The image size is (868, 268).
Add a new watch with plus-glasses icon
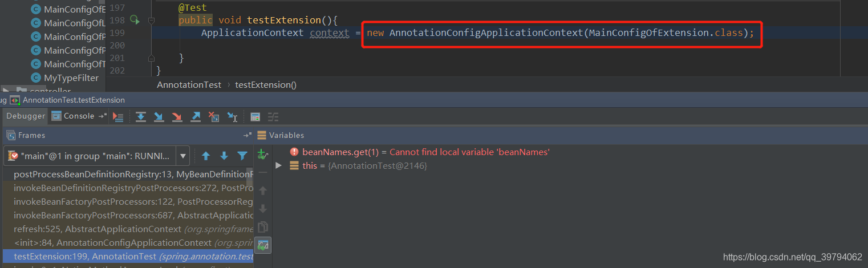click(x=262, y=155)
